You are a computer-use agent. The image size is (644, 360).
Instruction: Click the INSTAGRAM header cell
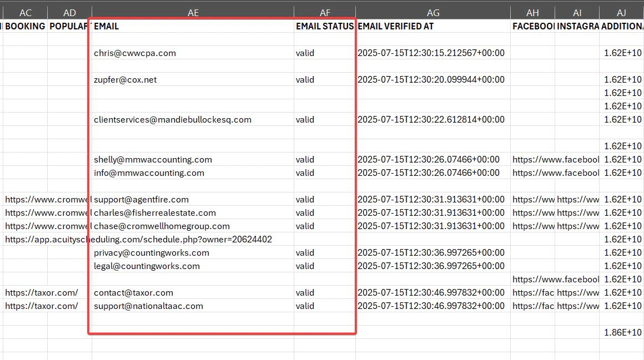(x=577, y=26)
